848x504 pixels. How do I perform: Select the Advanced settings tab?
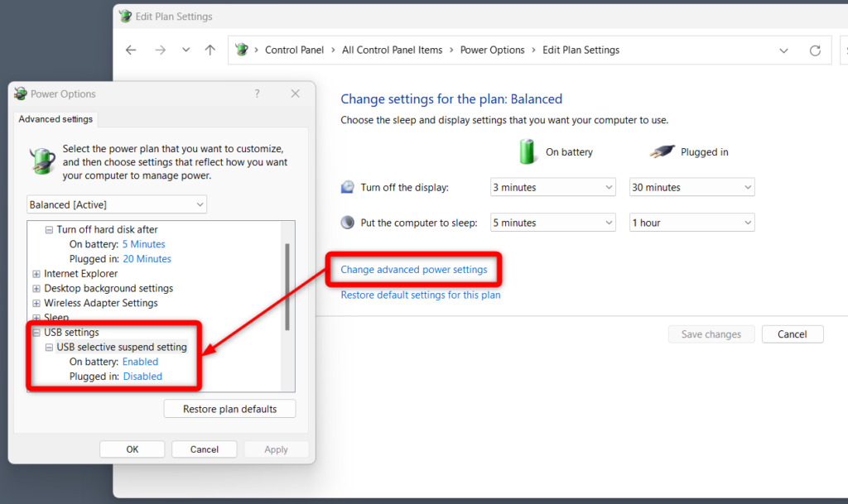click(55, 119)
